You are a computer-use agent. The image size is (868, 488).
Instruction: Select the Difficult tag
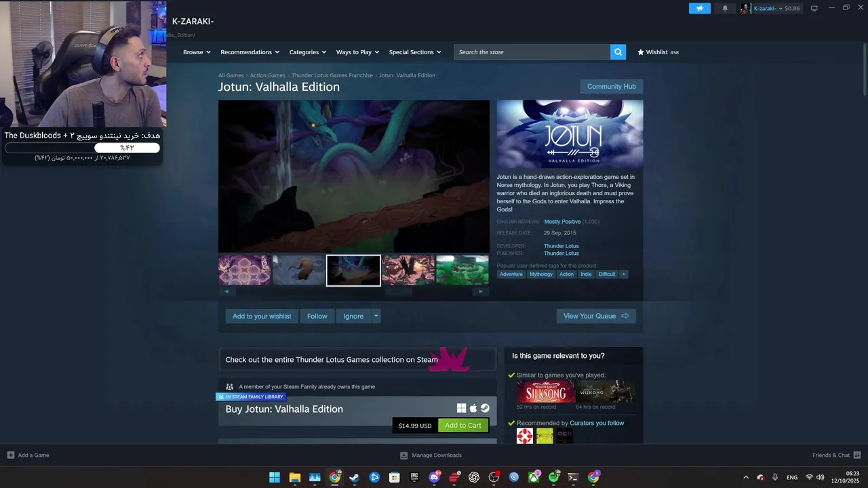[x=607, y=274]
